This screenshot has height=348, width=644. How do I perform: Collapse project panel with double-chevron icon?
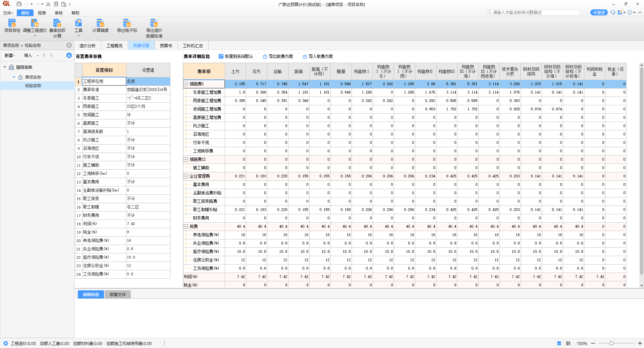coord(69,45)
